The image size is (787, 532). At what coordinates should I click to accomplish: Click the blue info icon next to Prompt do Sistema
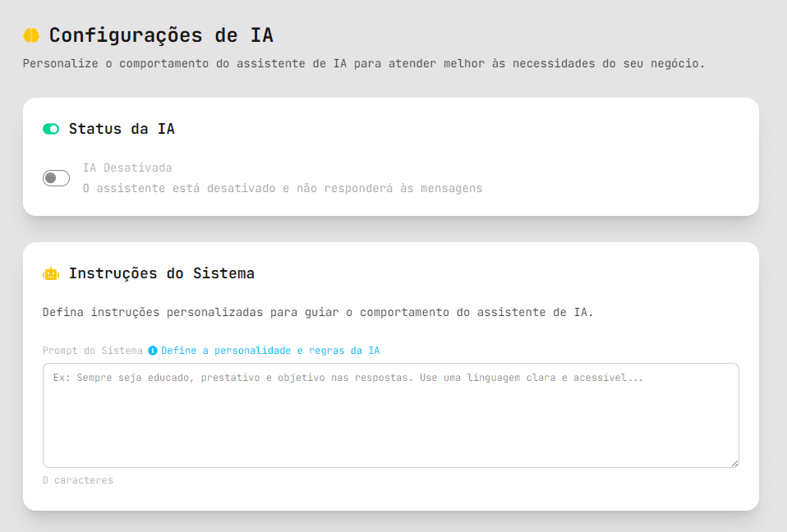click(152, 350)
